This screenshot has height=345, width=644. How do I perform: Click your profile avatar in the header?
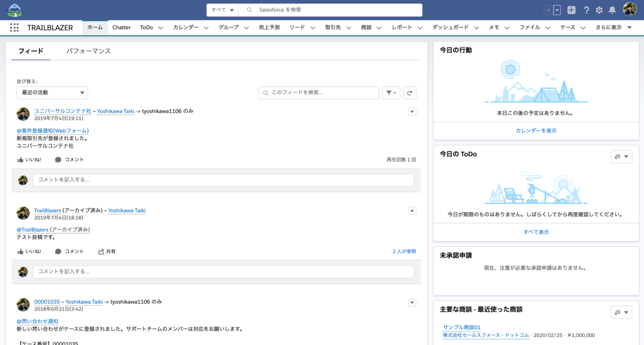[630, 9]
